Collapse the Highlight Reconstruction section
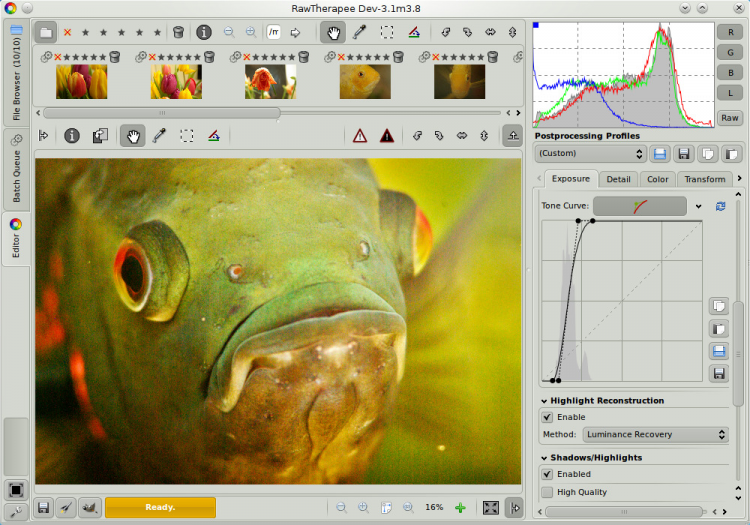Viewport: 750px width, 525px height. [544, 401]
